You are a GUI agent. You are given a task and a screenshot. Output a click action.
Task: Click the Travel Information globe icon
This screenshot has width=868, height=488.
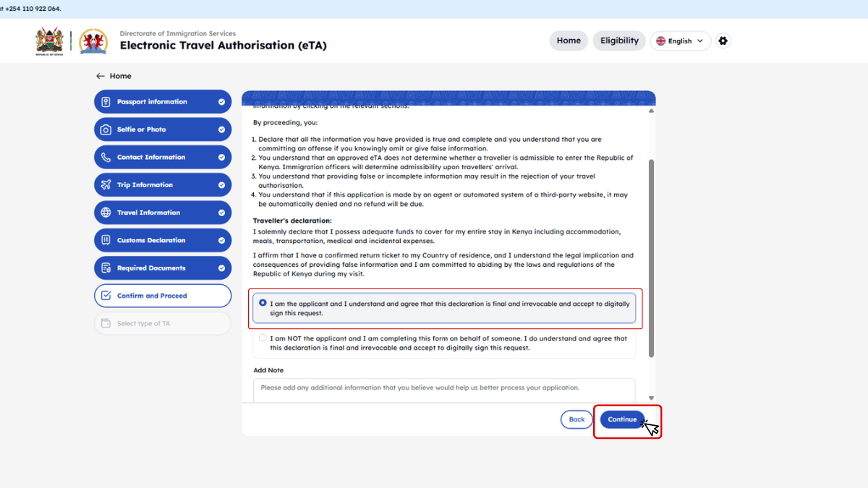pyautogui.click(x=106, y=213)
